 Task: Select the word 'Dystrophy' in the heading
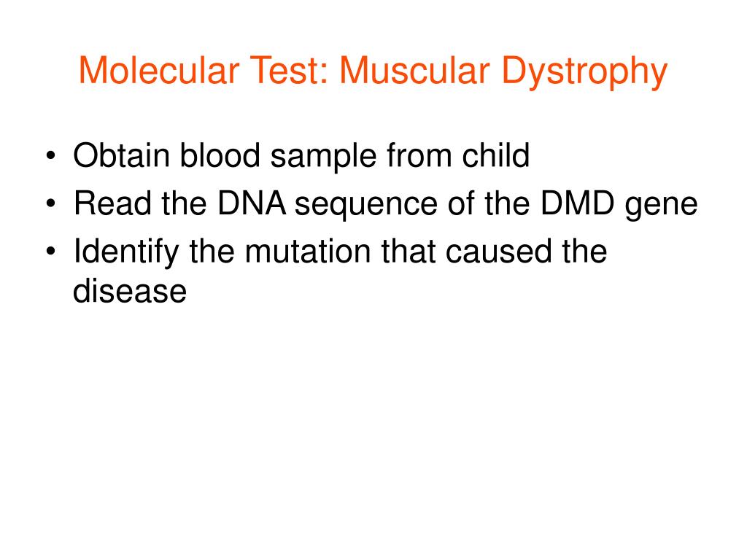point(584,72)
